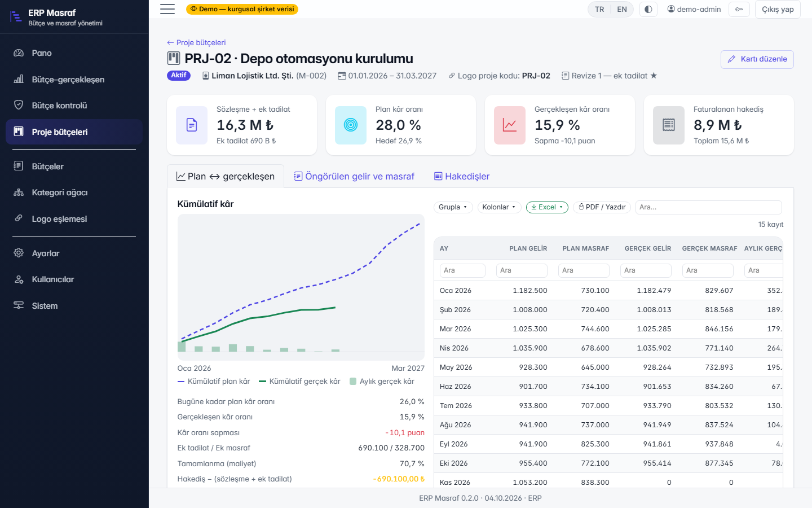The height and width of the screenshot is (508, 812).
Task: Click the Kartı düzenle button
Action: [x=757, y=59]
